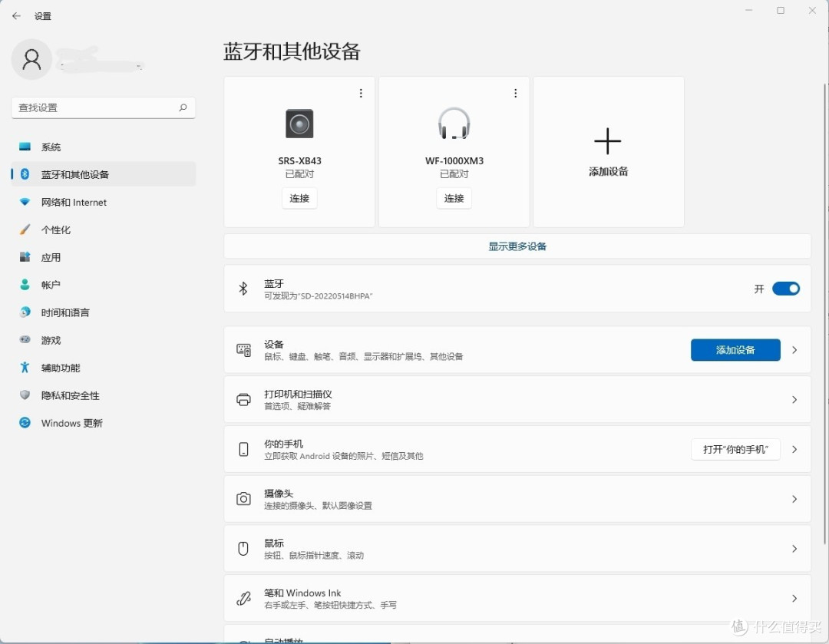Click the 设备 row keyboard icon
Screen dimensions: 829x644
pyautogui.click(x=243, y=349)
